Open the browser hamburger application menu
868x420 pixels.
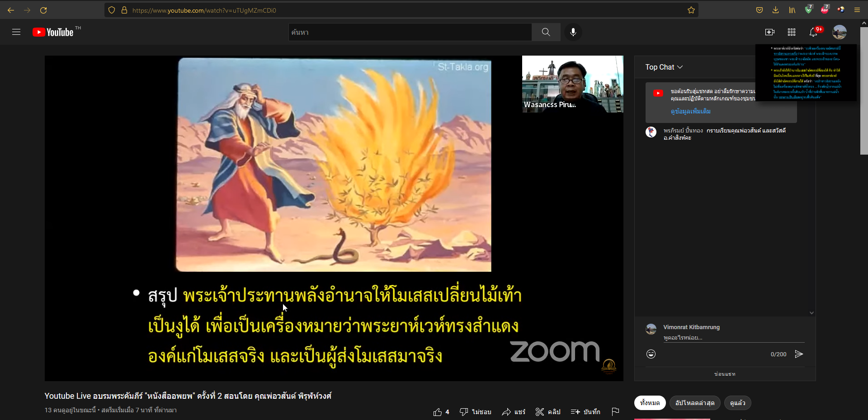point(857,10)
